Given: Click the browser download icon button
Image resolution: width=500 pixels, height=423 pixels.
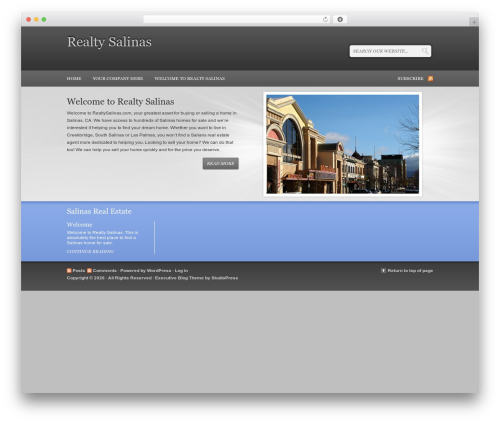Looking at the screenshot, I should [x=340, y=20].
